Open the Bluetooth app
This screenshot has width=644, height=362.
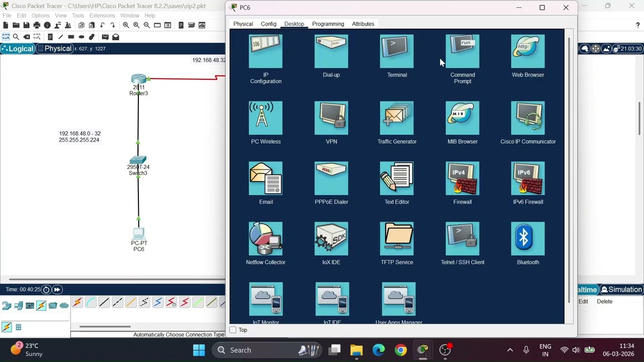coord(528,239)
